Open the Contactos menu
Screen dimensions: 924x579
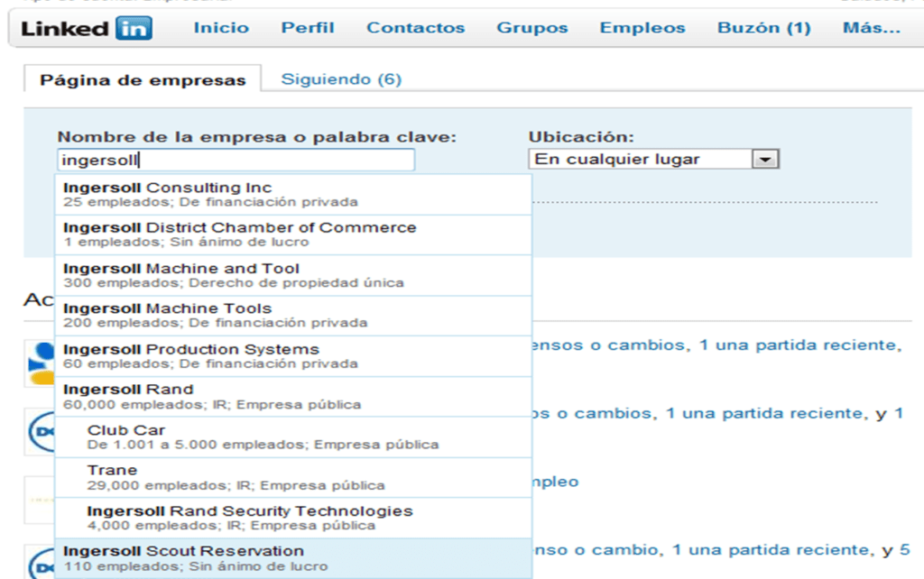pos(415,28)
